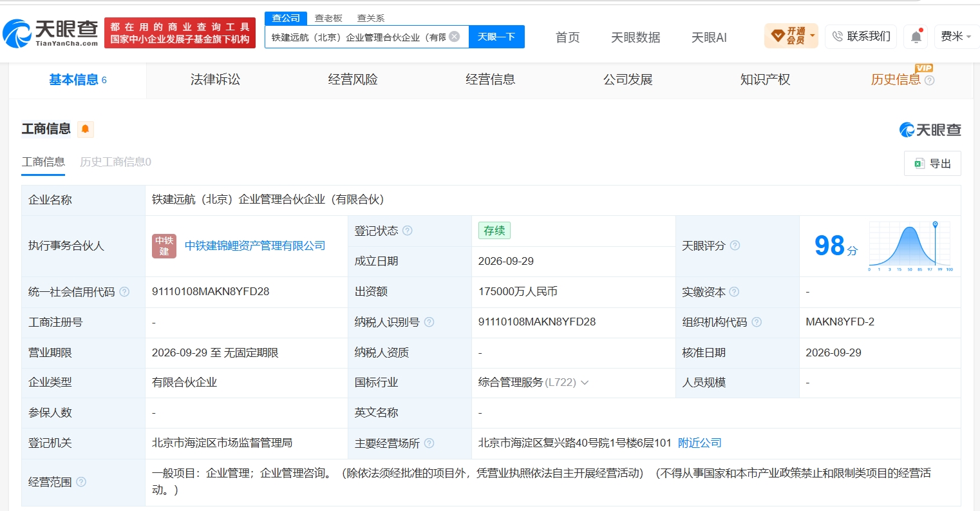Click the Tianyancha logo in header
Screen dimensions: 980x511
[x=50, y=33]
